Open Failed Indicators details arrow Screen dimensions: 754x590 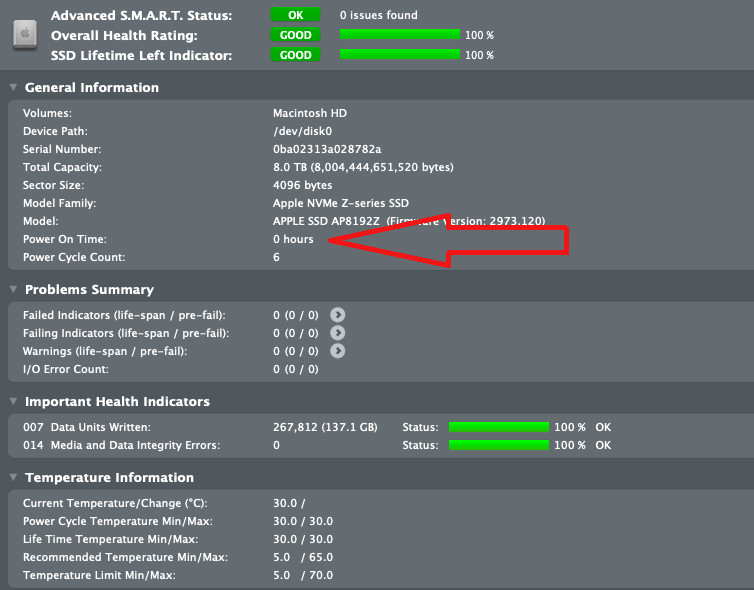coord(338,315)
